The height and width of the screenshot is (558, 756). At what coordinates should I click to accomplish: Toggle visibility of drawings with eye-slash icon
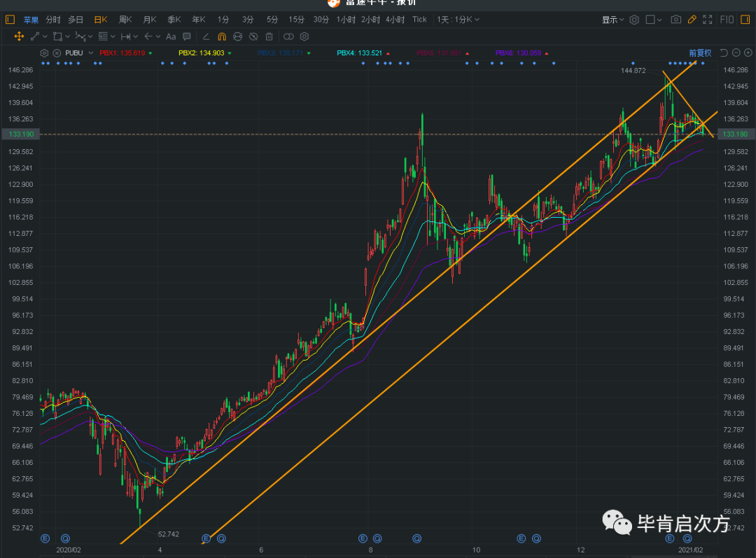coord(253,36)
